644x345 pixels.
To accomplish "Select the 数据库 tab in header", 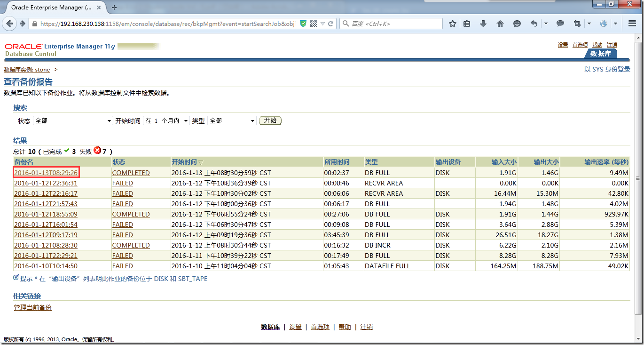I will coord(601,54).
